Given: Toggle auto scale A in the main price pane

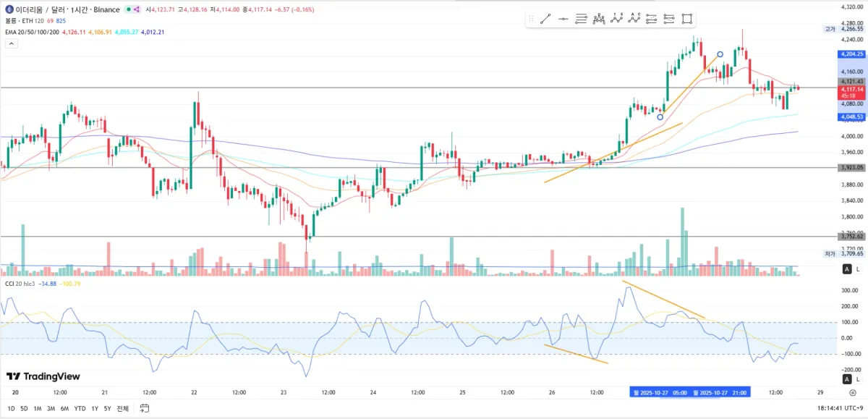Looking at the screenshot, I should [847, 269].
